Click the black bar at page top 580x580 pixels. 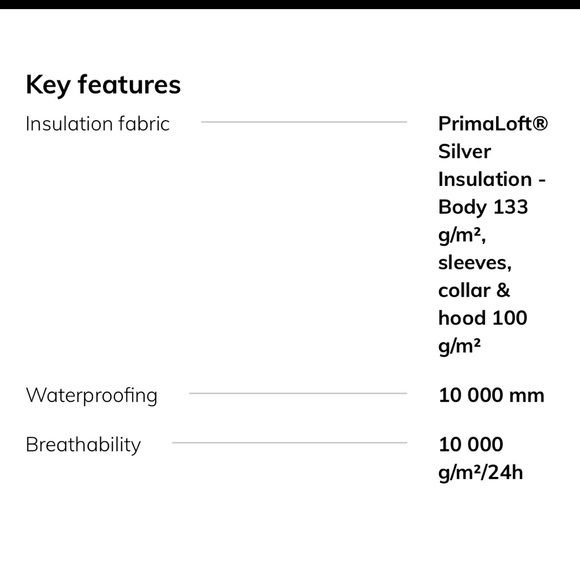click(x=290, y=4)
